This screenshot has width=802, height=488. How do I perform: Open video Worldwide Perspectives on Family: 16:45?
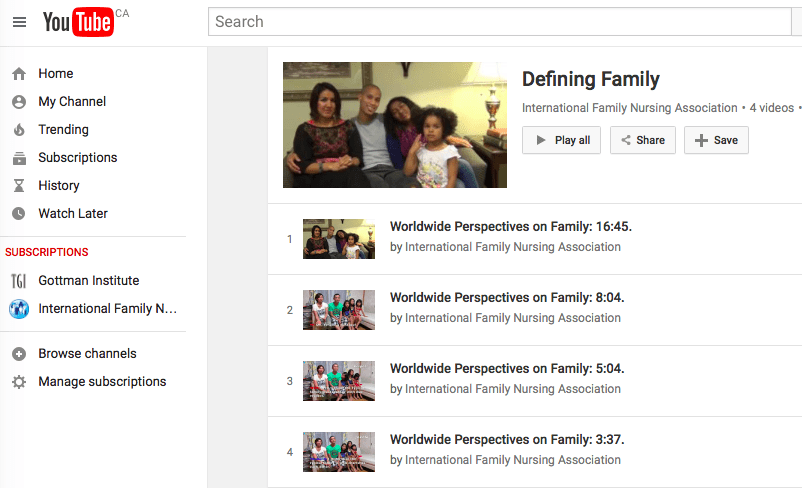click(510, 227)
